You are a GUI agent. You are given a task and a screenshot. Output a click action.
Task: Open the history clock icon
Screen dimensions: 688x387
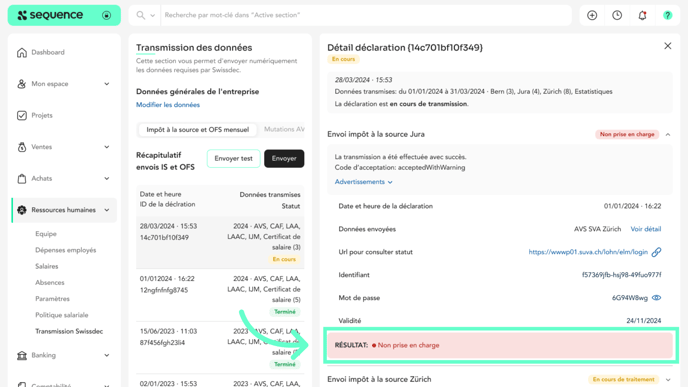click(x=617, y=15)
